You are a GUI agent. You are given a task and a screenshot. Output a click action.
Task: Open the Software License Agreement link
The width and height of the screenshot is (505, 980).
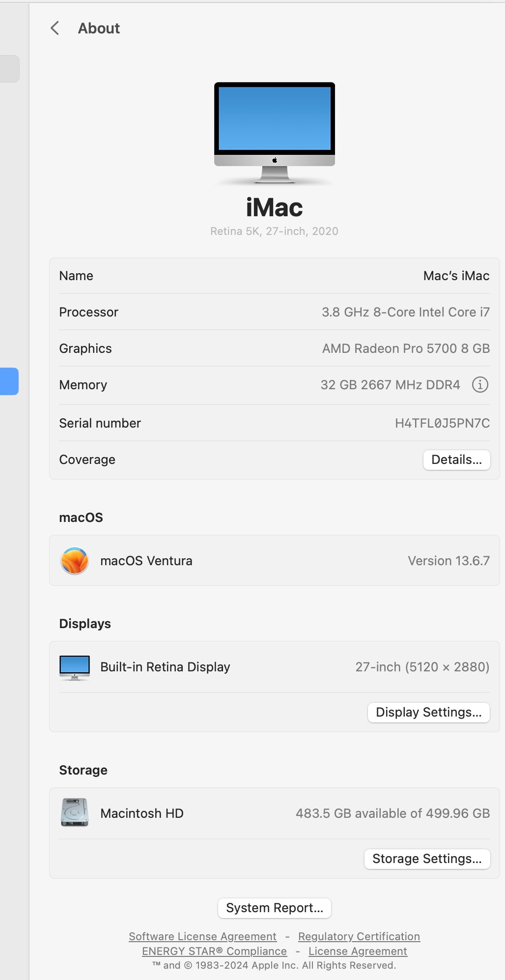click(x=202, y=937)
